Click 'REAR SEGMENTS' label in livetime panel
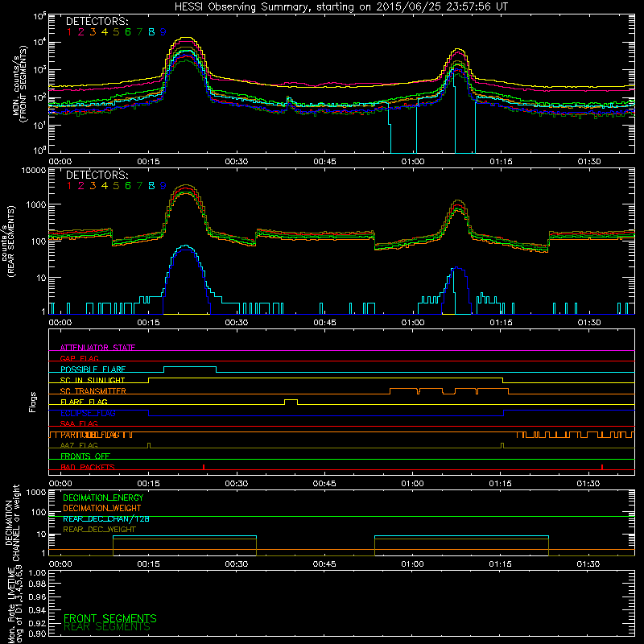This screenshot has height=644, width=644. (x=107, y=627)
